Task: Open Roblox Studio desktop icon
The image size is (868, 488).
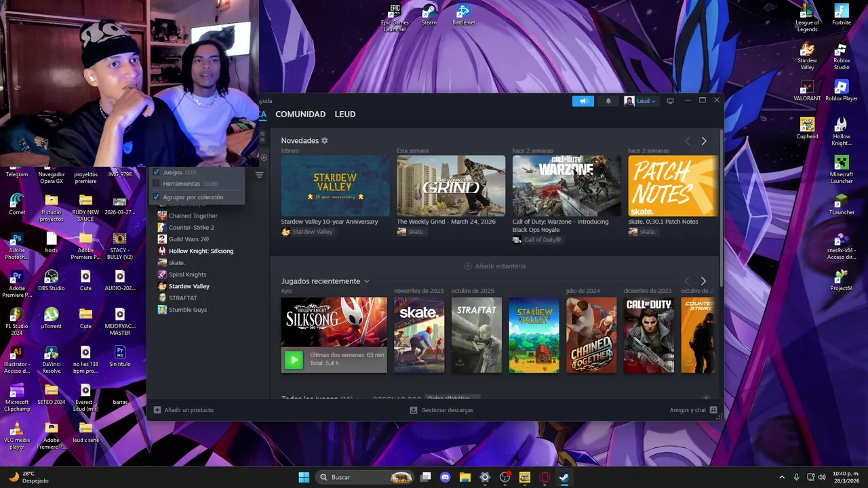Action: pyautogui.click(x=842, y=56)
